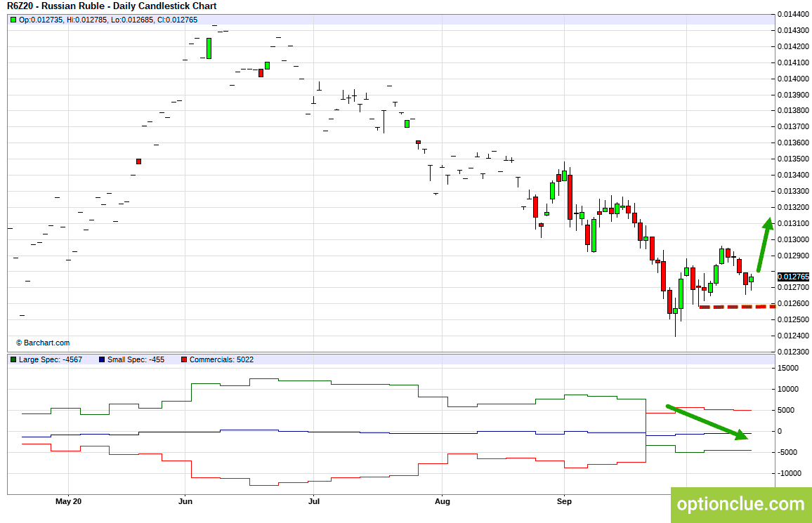Click the 0.012500 price axis label
The image size is (812, 523).
coord(793,319)
